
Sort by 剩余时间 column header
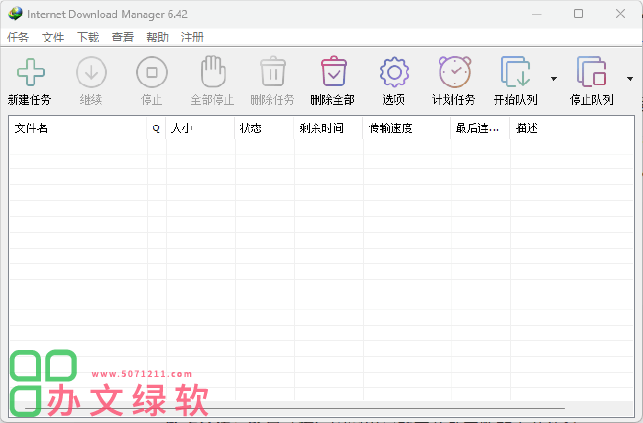[328, 128]
